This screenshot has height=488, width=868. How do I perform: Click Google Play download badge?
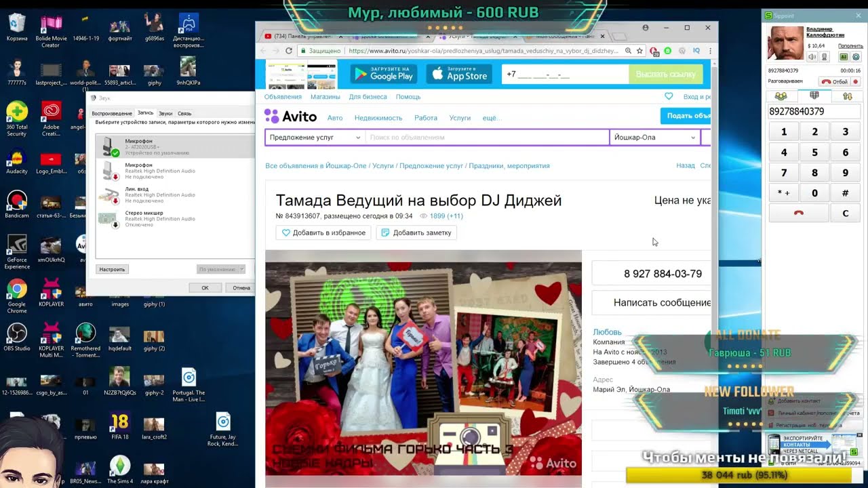click(383, 74)
